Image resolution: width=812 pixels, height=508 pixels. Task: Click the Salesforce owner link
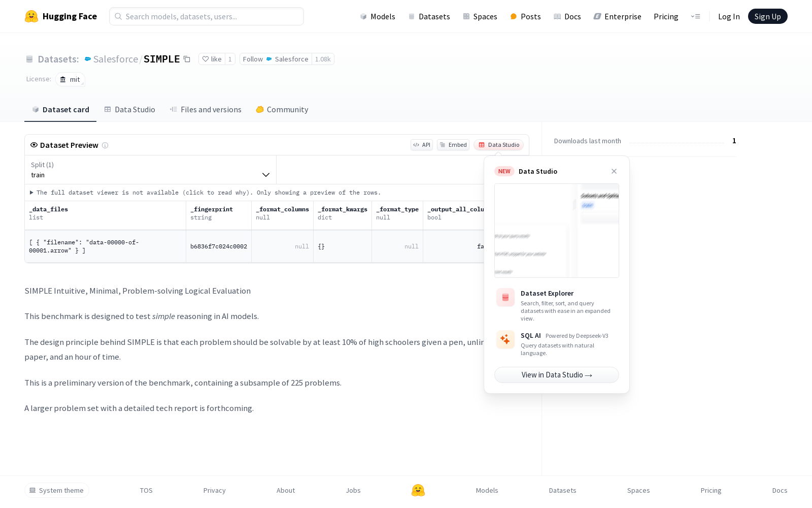116,59
